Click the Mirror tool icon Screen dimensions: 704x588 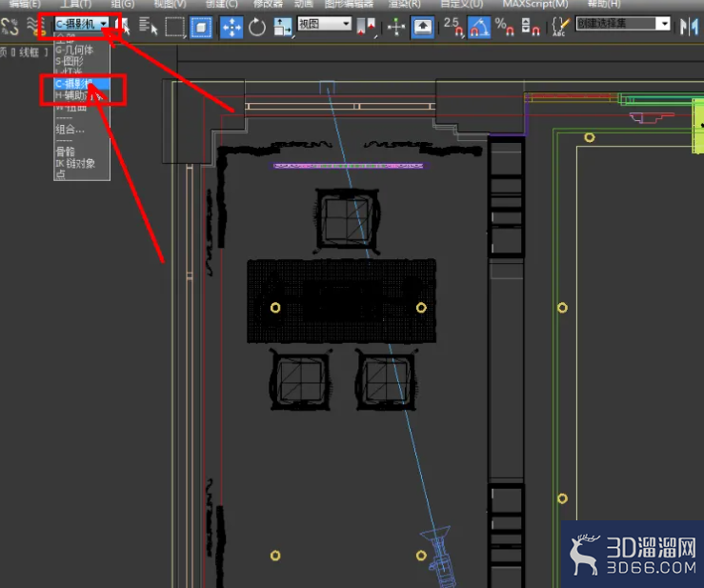[x=689, y=27]
